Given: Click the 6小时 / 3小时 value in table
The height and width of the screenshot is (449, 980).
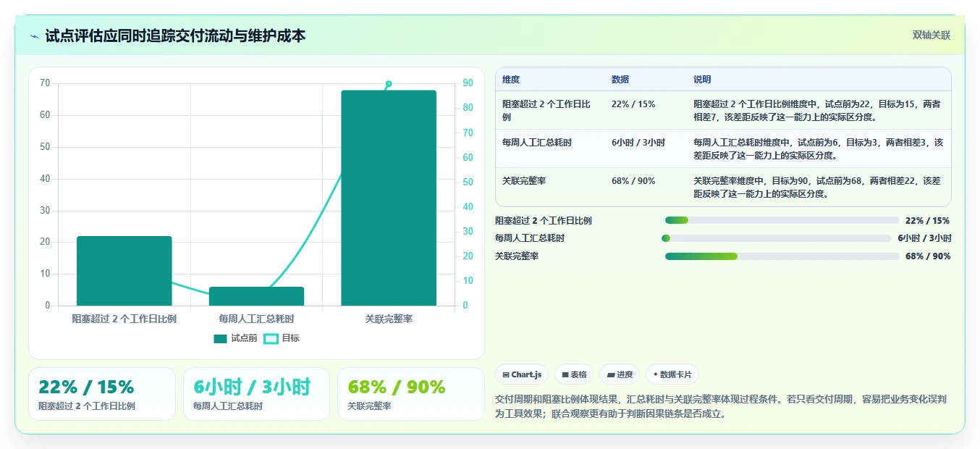Looking at the screenshot, I should pos(638,143).
